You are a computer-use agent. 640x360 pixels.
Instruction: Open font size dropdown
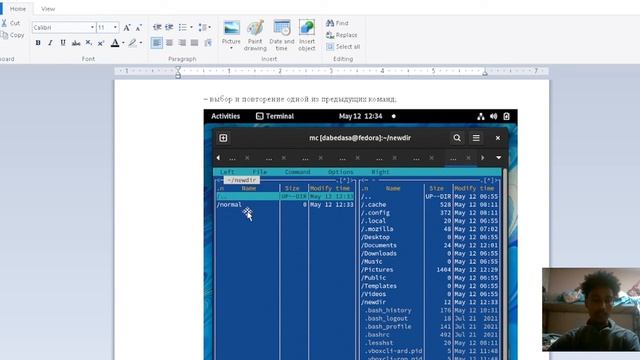coord(116,27)
